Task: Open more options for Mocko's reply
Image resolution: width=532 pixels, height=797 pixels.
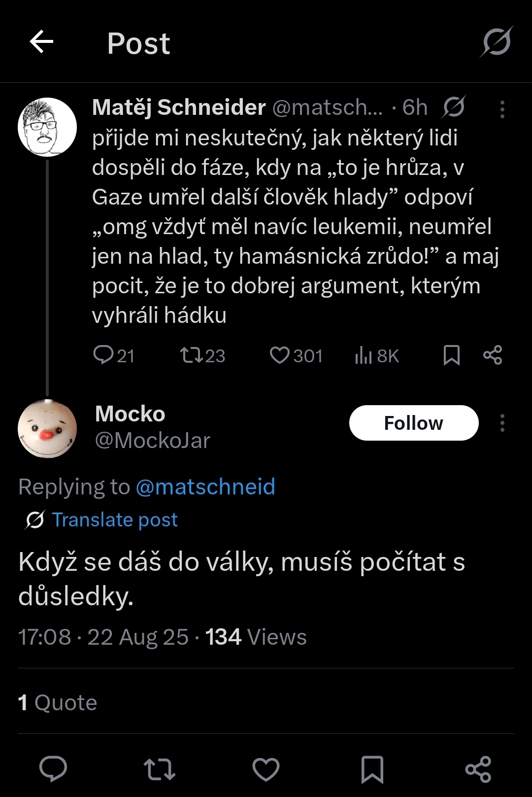Action: tap(502, 423)
